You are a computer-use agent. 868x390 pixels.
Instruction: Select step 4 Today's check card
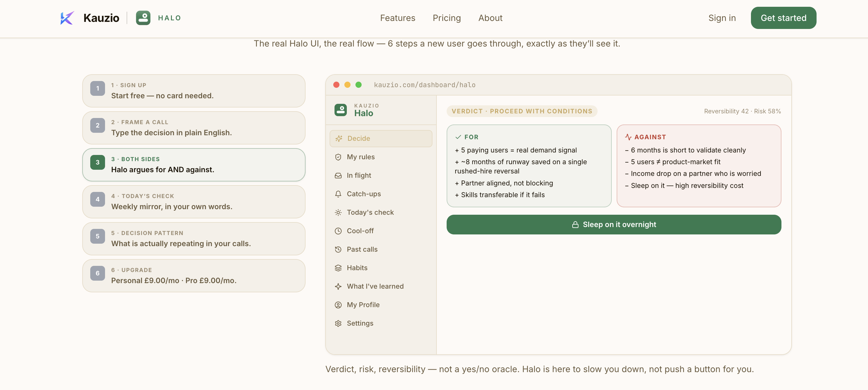(x=194, y=202)
